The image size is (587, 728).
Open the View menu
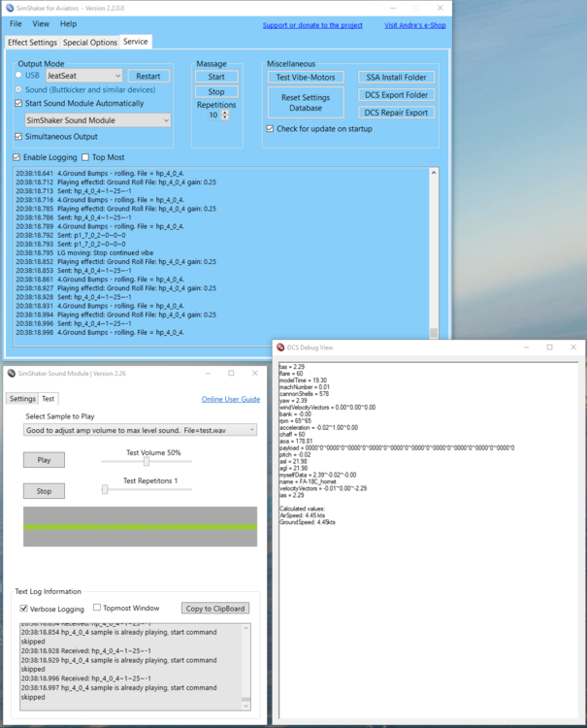(41, 23)
